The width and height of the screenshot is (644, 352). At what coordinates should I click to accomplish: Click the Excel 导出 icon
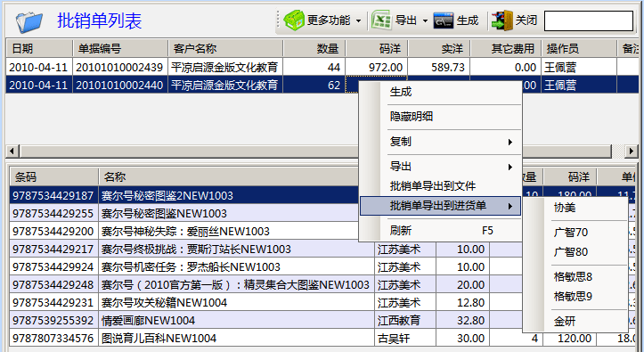(381, 20)
